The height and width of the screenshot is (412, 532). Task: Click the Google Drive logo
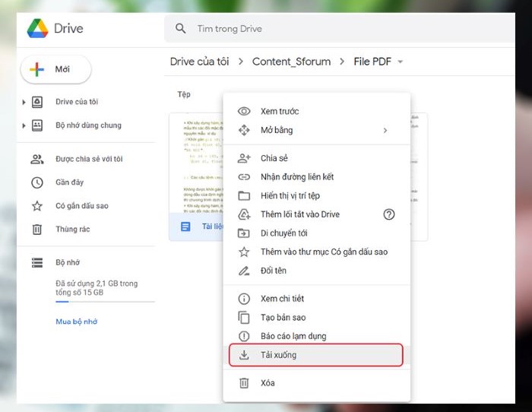[37, 29]
